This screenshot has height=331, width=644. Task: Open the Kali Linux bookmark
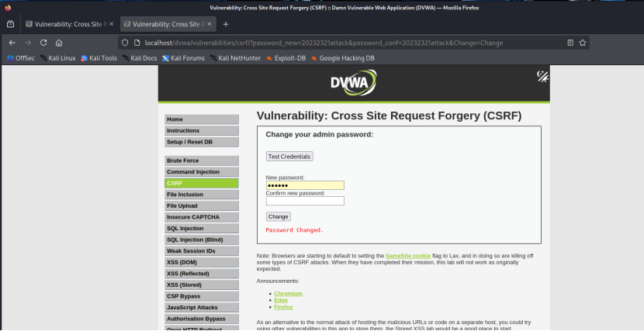click(x=58, y=58)
